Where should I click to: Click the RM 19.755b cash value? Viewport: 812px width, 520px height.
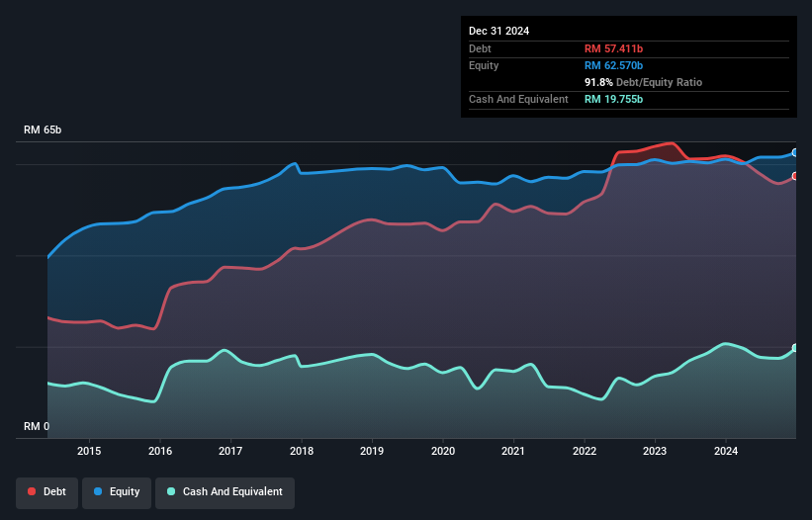pos(613,99)
